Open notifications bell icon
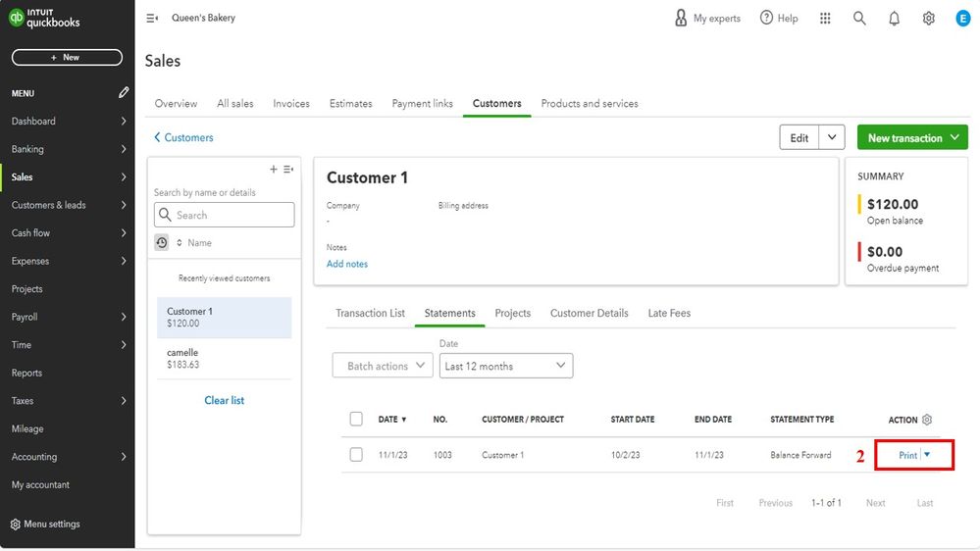Screen dimensions: 980x551 click(x=894, y=19)
